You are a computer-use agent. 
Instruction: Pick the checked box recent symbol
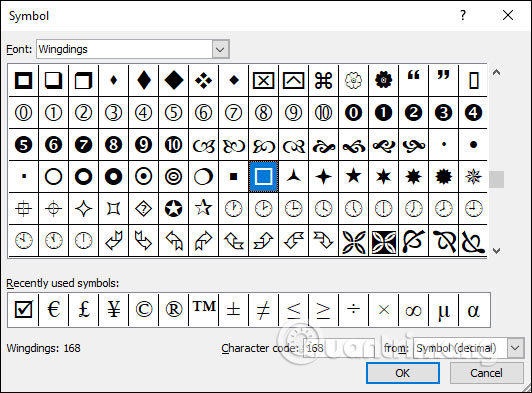[x=23, y=310]
